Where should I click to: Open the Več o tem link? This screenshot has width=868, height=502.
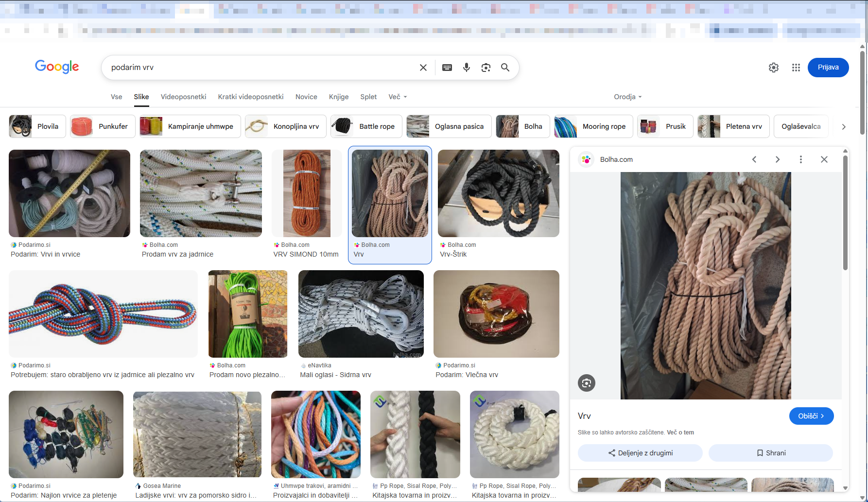tap(680, 433)
